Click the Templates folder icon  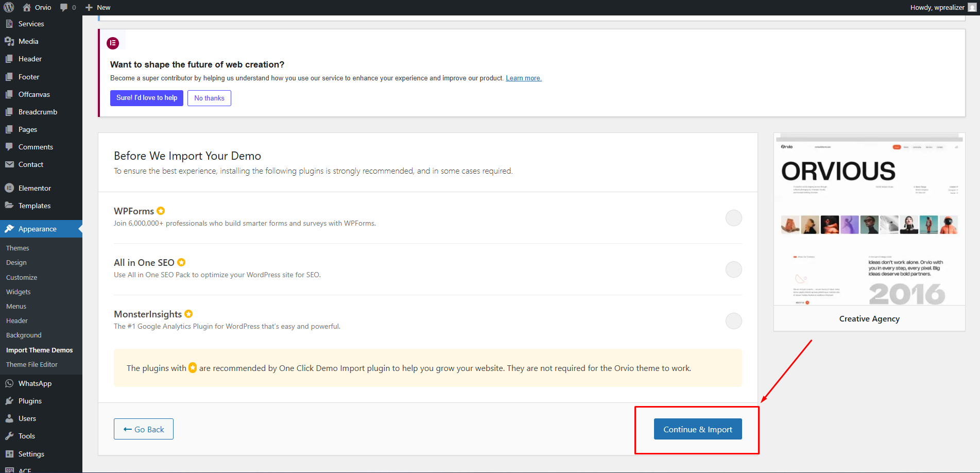[x=9, y=205]
